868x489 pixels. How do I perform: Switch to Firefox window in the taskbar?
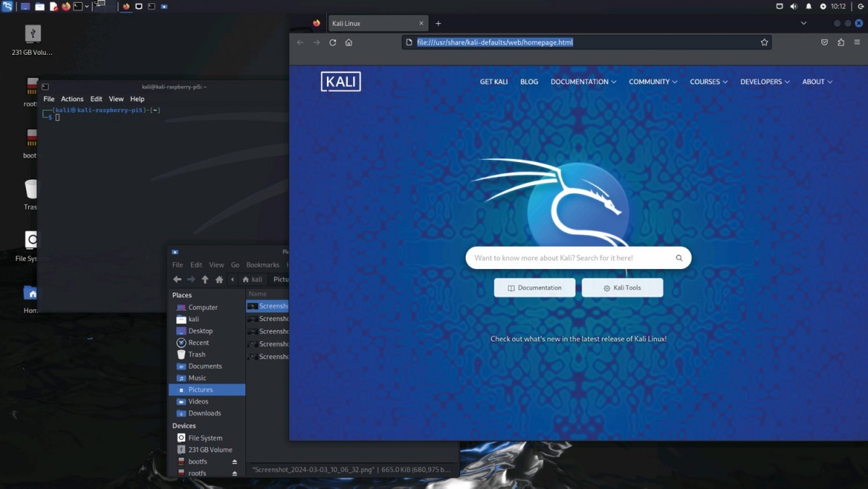click(x=126, y=7)
